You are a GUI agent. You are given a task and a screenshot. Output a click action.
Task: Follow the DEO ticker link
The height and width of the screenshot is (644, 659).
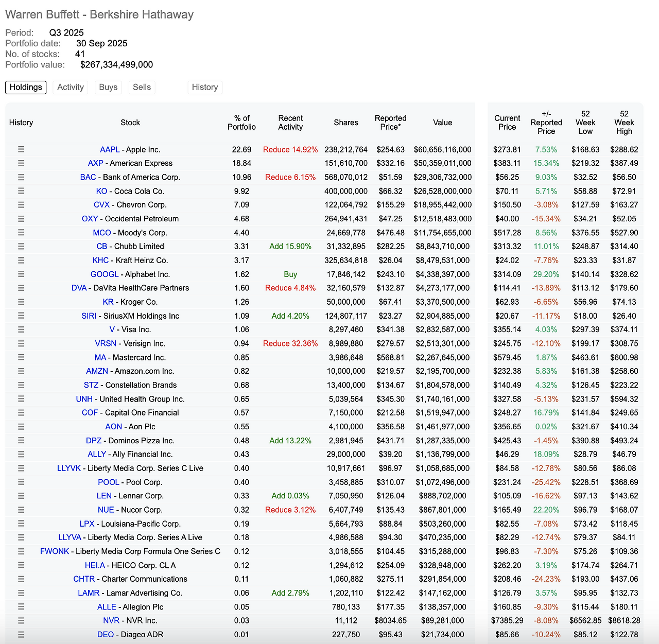click(x=106, y=635)
